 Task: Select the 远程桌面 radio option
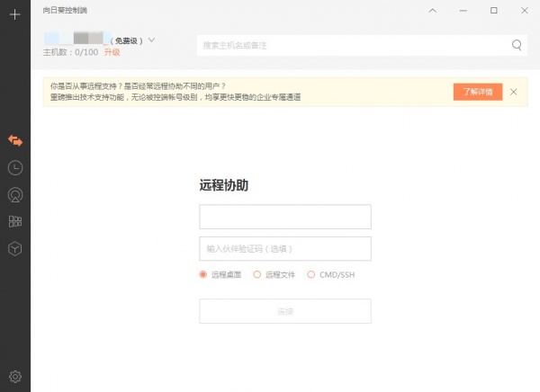click(x=203, y=274)
